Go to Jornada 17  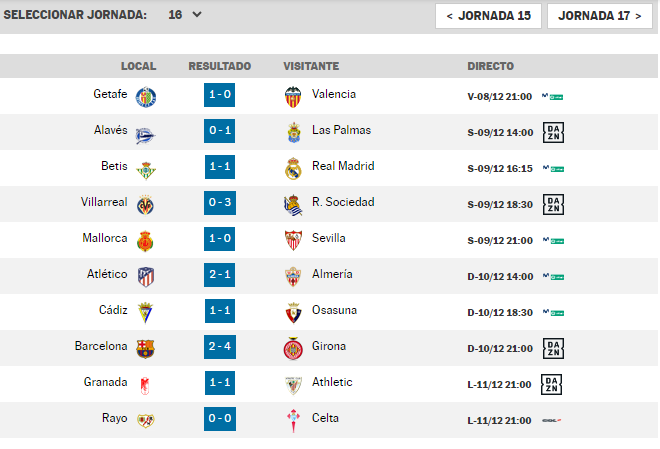[x=600, y=16]
